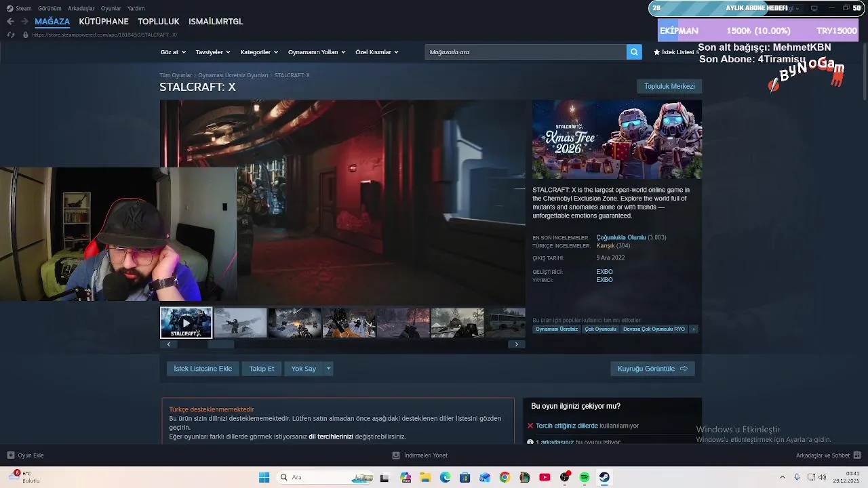868x488 pixels.
Task: Click the Topluluk Merkezi button
Action: (669, 86)
